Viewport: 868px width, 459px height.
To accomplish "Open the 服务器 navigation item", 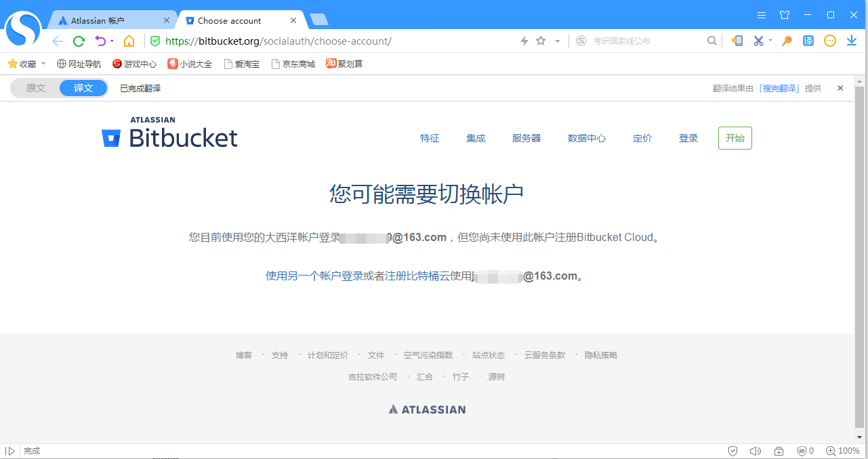I will point(526,138).
